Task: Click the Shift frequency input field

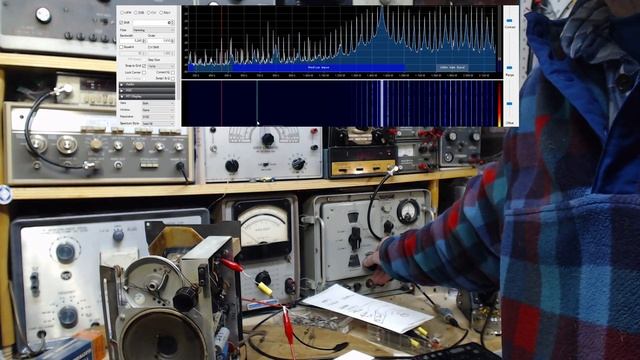Action: [153, 22]
